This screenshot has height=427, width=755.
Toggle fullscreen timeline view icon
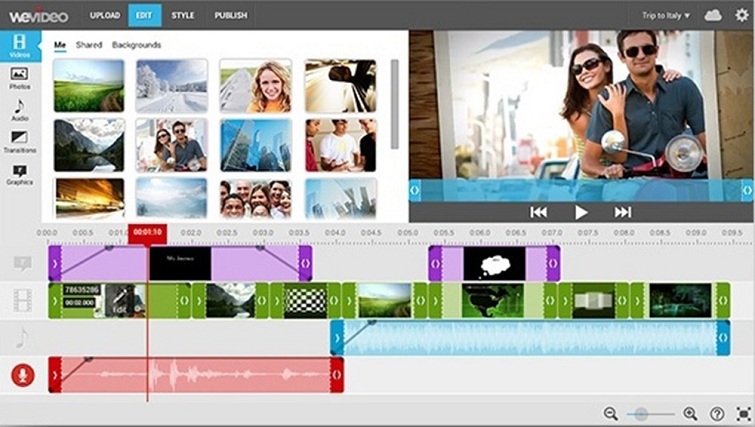pyautogui.click(x=743, y=413)
